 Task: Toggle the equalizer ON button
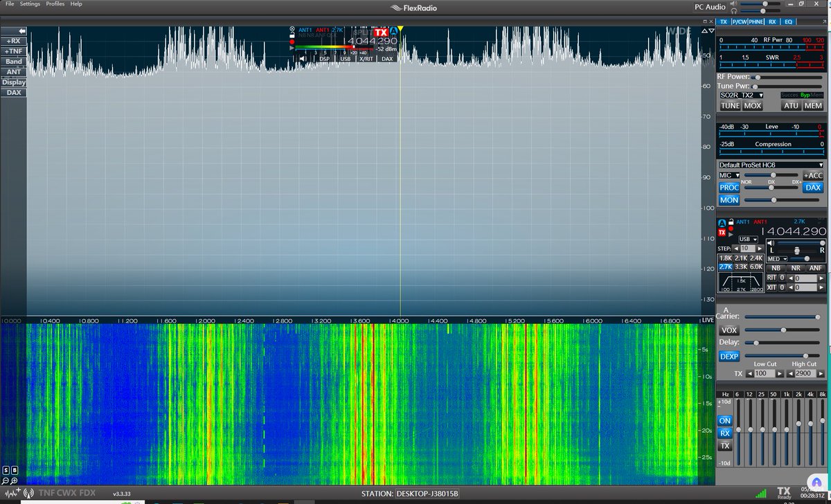[x=725, y=420]
